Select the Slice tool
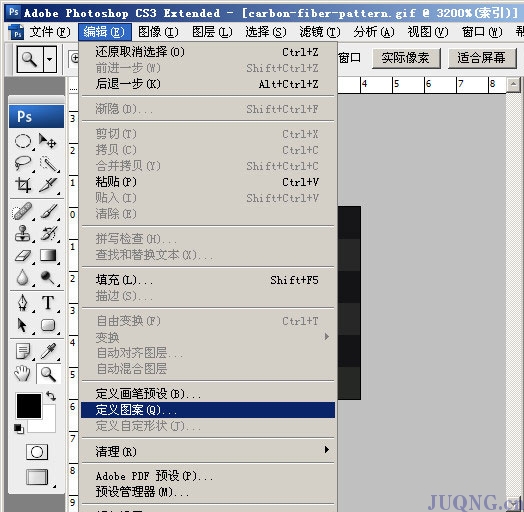This screenshot has width=524, height=512. coord(48,185)
